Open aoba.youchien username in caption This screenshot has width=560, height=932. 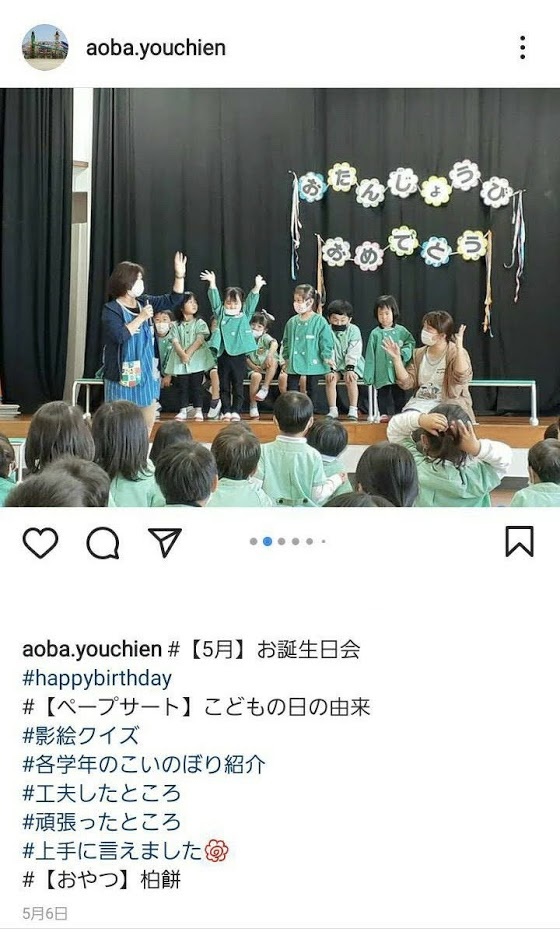(x=92, y=649)
